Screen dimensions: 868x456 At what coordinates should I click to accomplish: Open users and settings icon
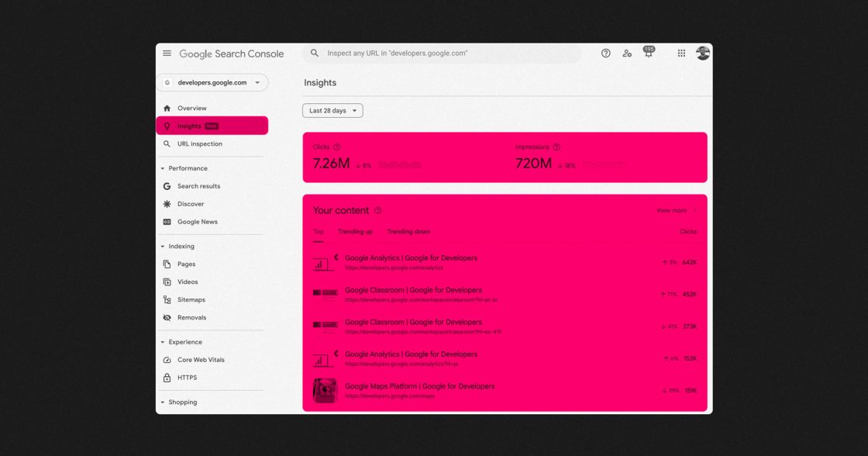[x=627, y=54]
